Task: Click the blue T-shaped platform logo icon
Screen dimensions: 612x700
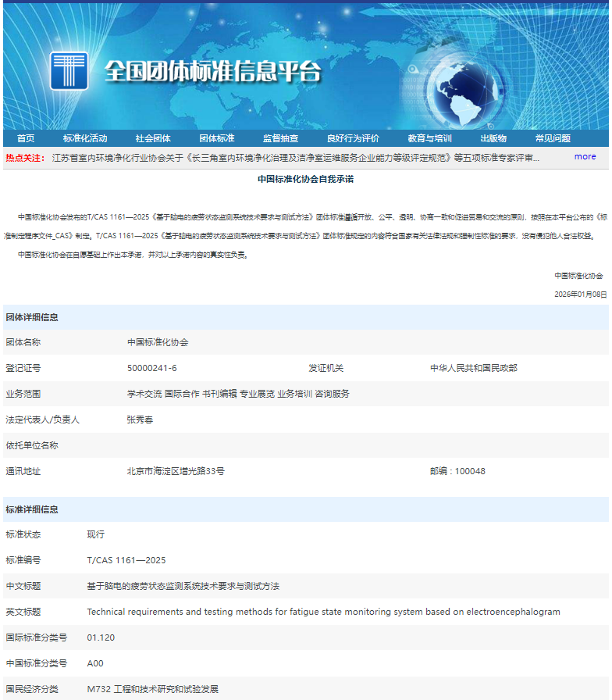Action: click(69, 71)
